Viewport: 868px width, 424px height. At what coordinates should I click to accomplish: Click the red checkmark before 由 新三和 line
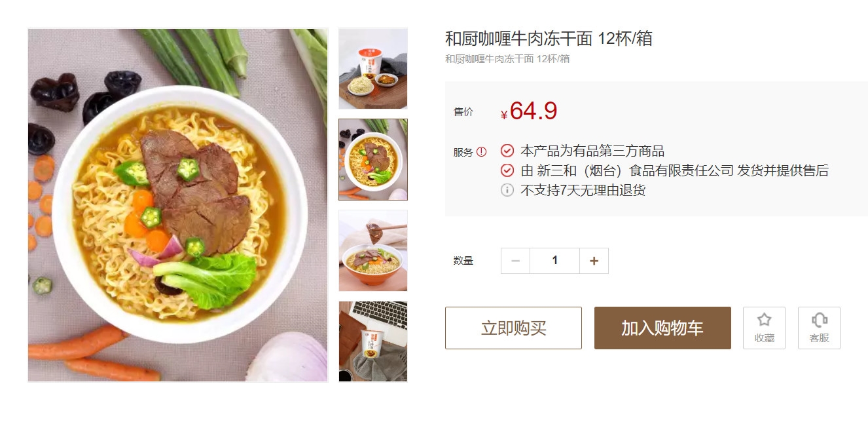pos(507,170)
